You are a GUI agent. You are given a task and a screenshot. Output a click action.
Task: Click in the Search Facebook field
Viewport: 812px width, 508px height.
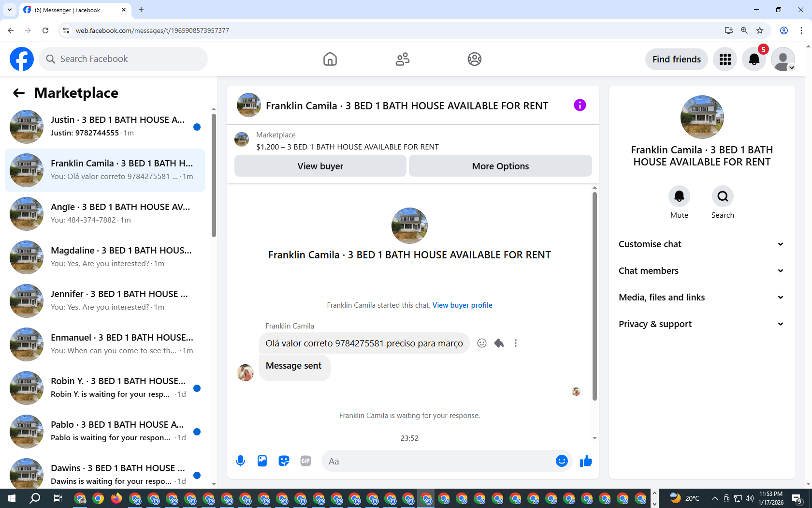(123, 59)
